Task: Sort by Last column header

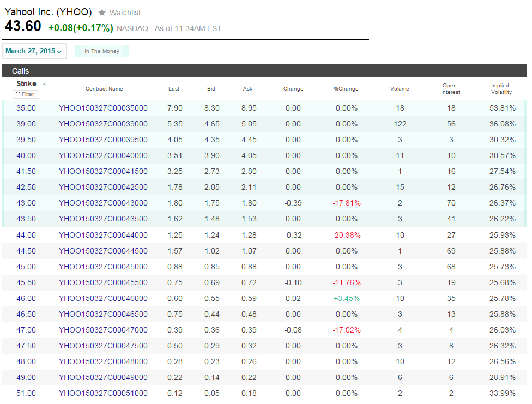Action: (174, 89)
